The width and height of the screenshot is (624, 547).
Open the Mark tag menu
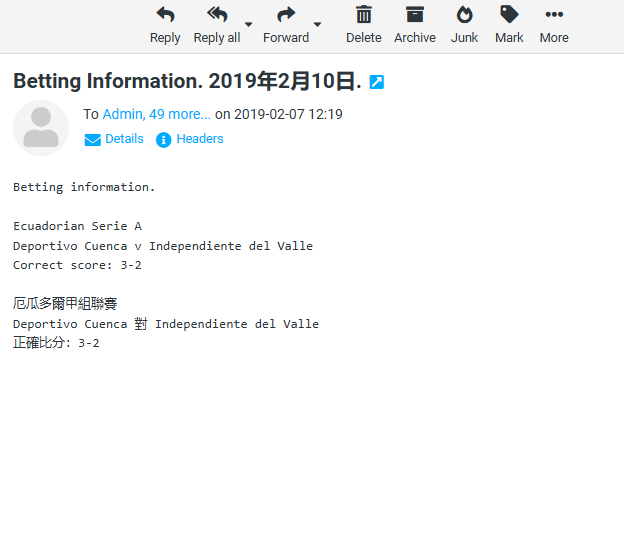pyautogui.click(x=509, y=15)
